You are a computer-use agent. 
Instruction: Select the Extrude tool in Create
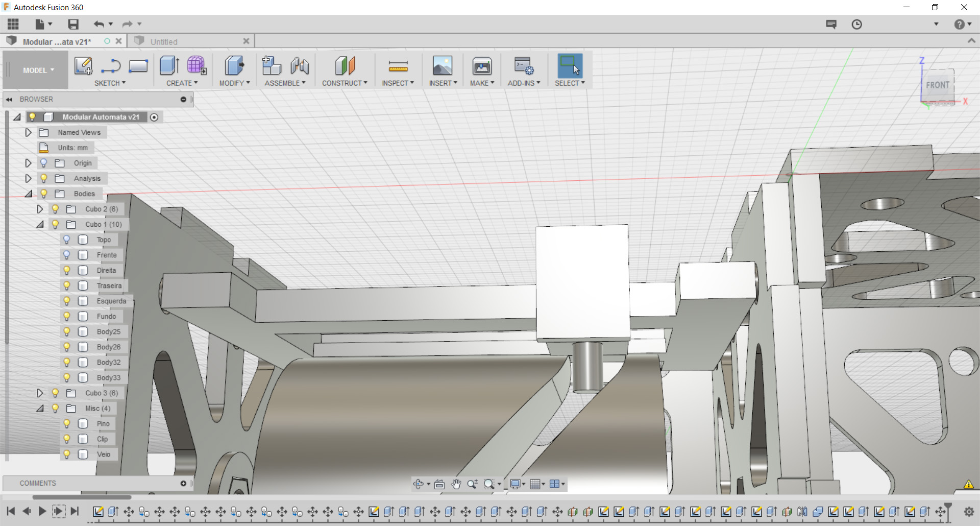click(169, 66)
